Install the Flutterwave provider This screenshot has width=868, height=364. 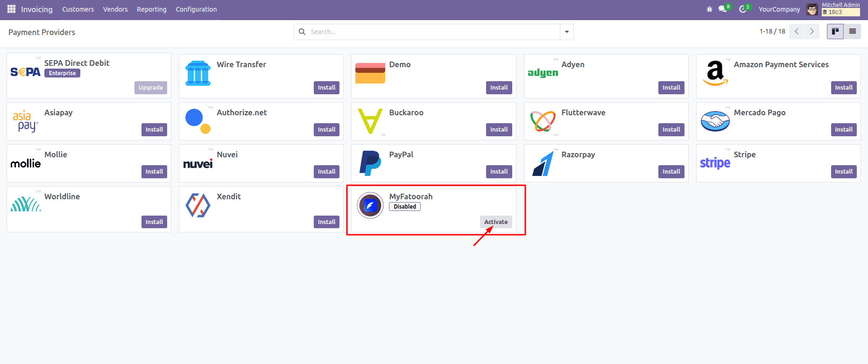click(671, 130)
